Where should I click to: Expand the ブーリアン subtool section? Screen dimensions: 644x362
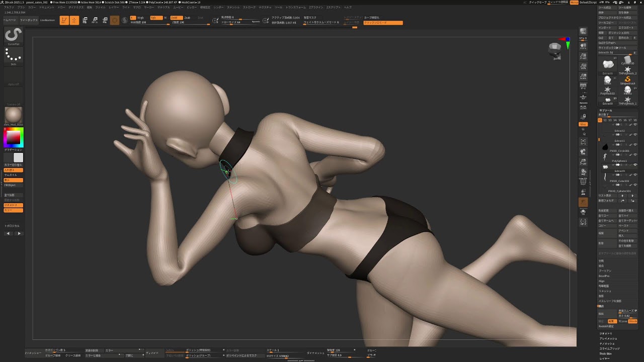605,271
